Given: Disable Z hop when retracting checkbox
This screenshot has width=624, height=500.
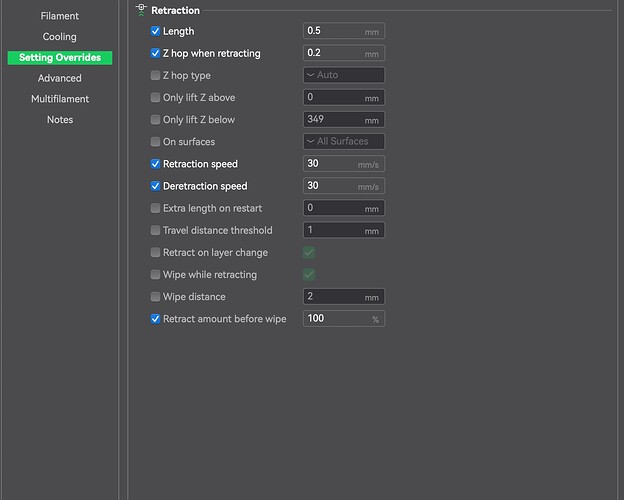Looking at the screenshot, I should click(155, 54).
